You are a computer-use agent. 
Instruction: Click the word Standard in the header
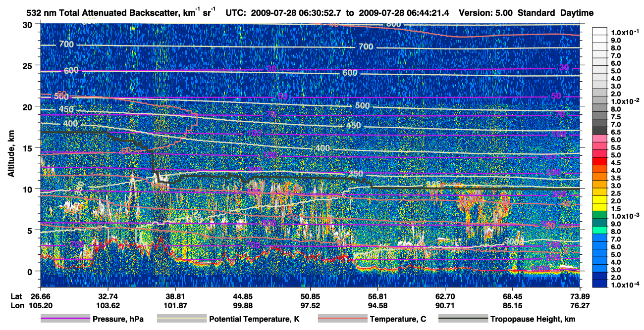tap(537, 12)
